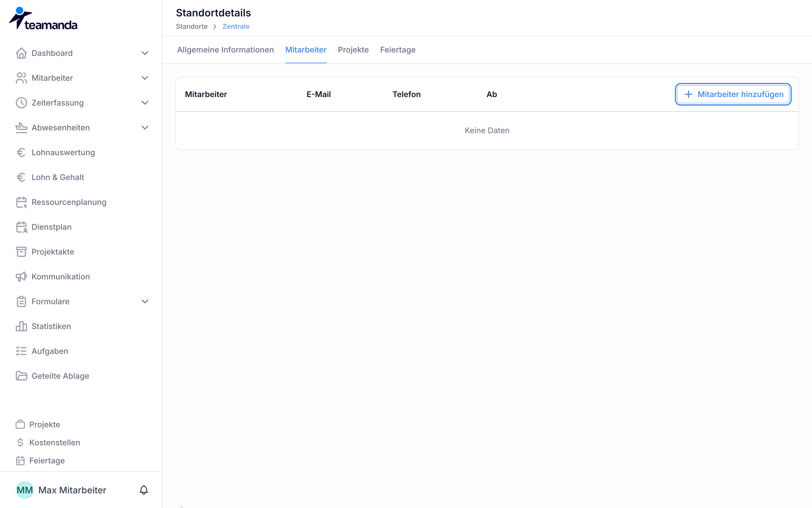Open notifications via the bell icon
812x508 pixels.
point(144,490)
